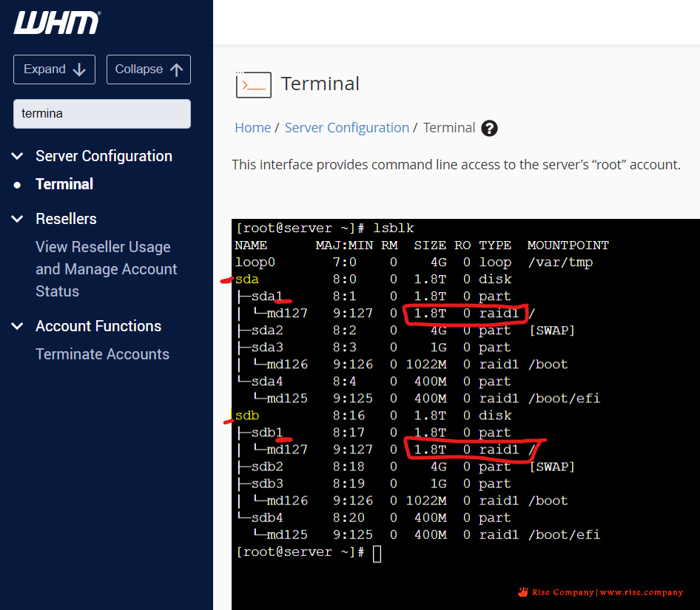Collapse the Account Functions section chevron
Screen dimensions: 700x610
(x=18, y=326)
